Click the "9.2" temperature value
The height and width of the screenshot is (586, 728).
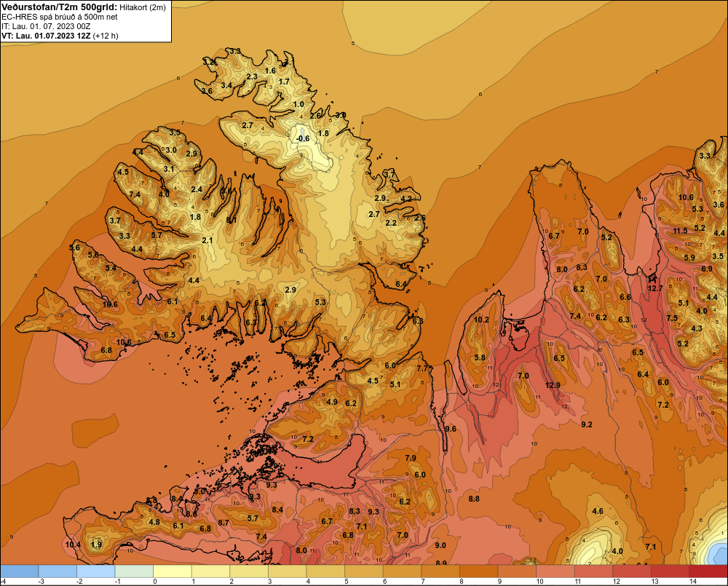[587, 424]
